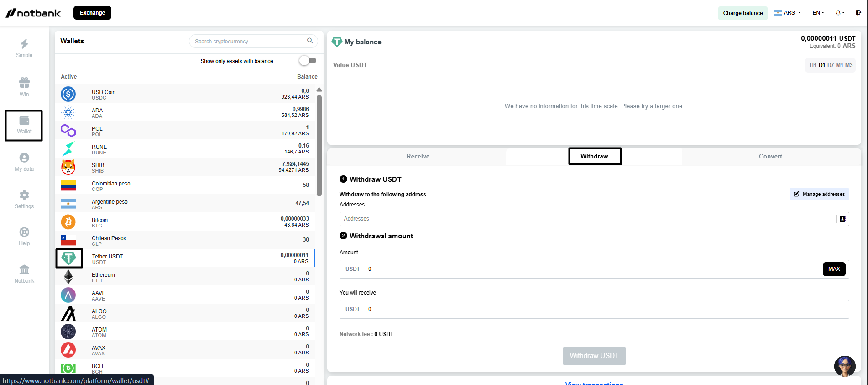Screen dimensions: 868x385
Task: Open the support chat avatar
Action: [845, 366]
